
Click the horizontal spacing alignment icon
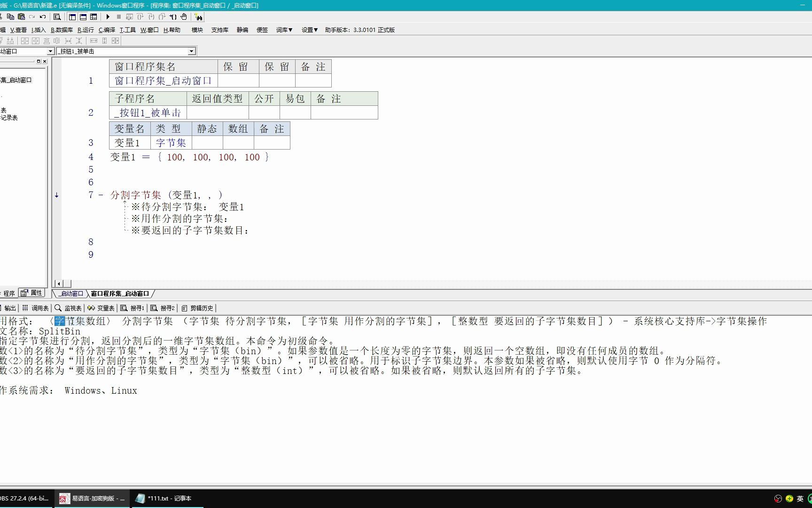[68, 41]
